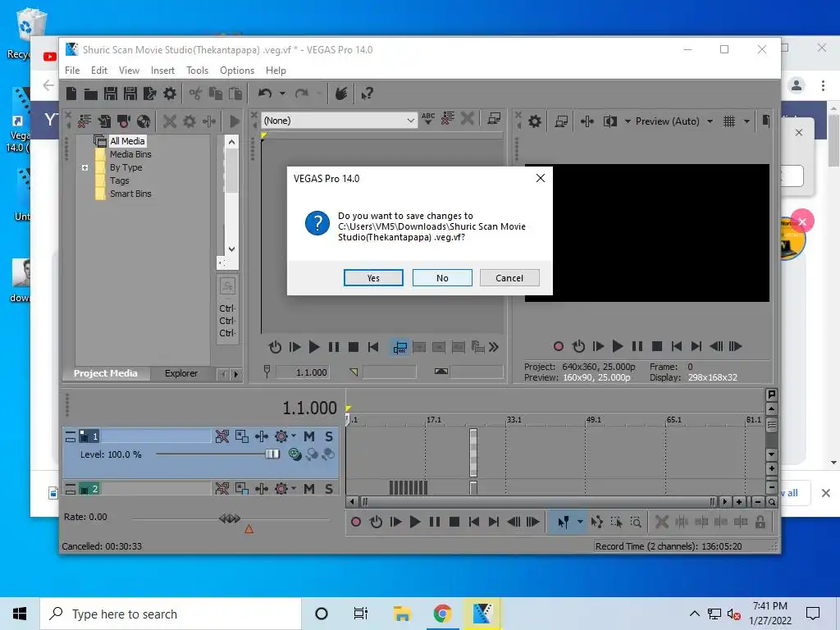Viewport: 840px width, 630px height.
Task: Click Record in Video Preview transport
Action: click(558, 346)
